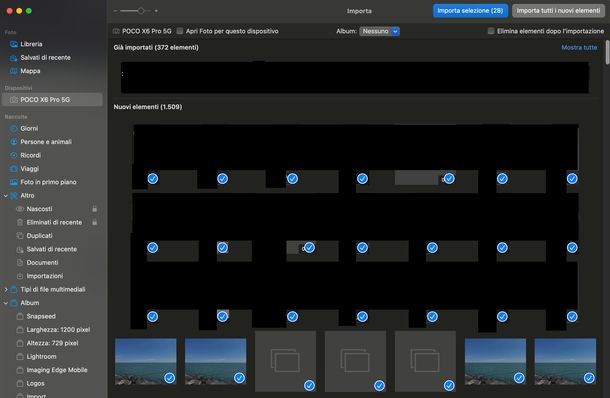Collapse the Album section chevron
The height and width of the screenshot is (398, 610).
pyautogui.click(x=6, y=303)
